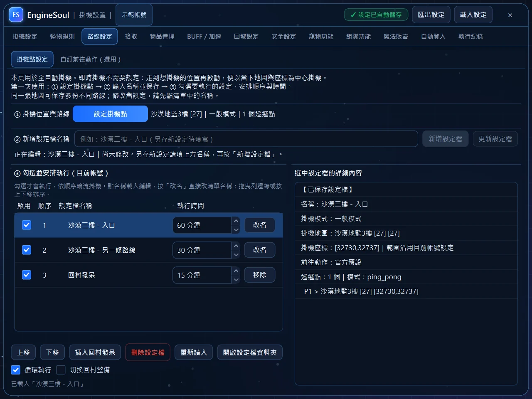Increase the 30 分鐘 duration with up arrow

click(236, 246)
